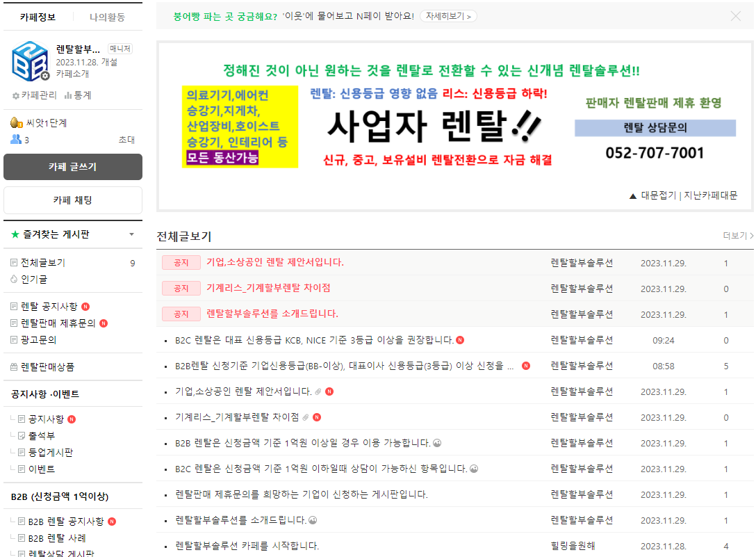Click the 카페 글쓰기 button

pos(73,167)
